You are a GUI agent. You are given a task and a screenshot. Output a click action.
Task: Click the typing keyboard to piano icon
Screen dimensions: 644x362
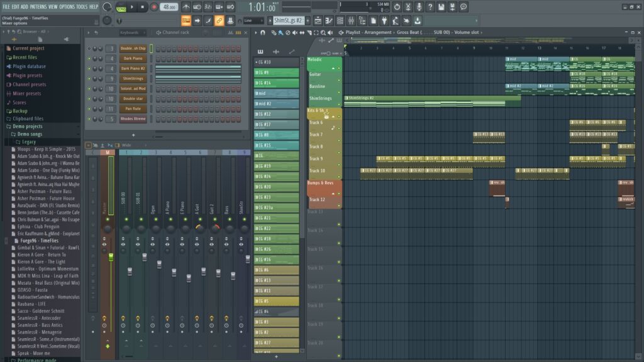click(x=186, y=21)
